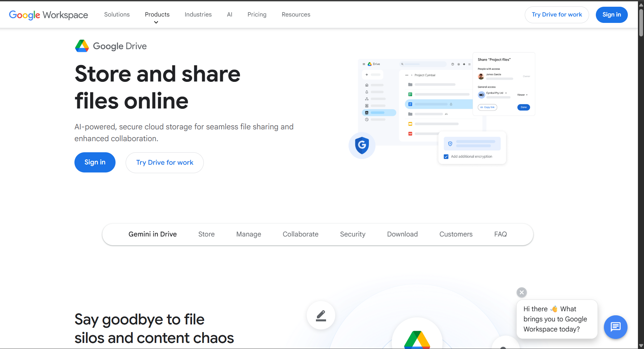Click the "Say goodbye to file silos" heading
Viewport: 644px width, 349px height.
(x=154, y=328)
